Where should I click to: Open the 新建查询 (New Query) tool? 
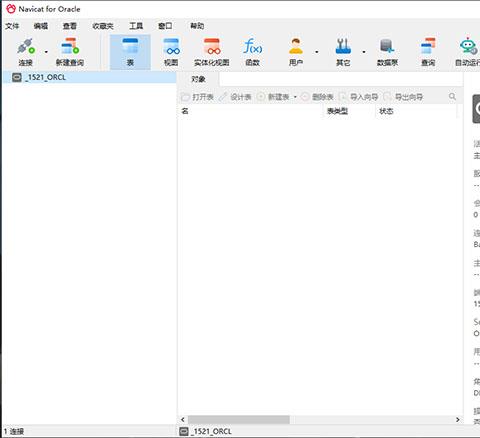click(x=70, y=52)
